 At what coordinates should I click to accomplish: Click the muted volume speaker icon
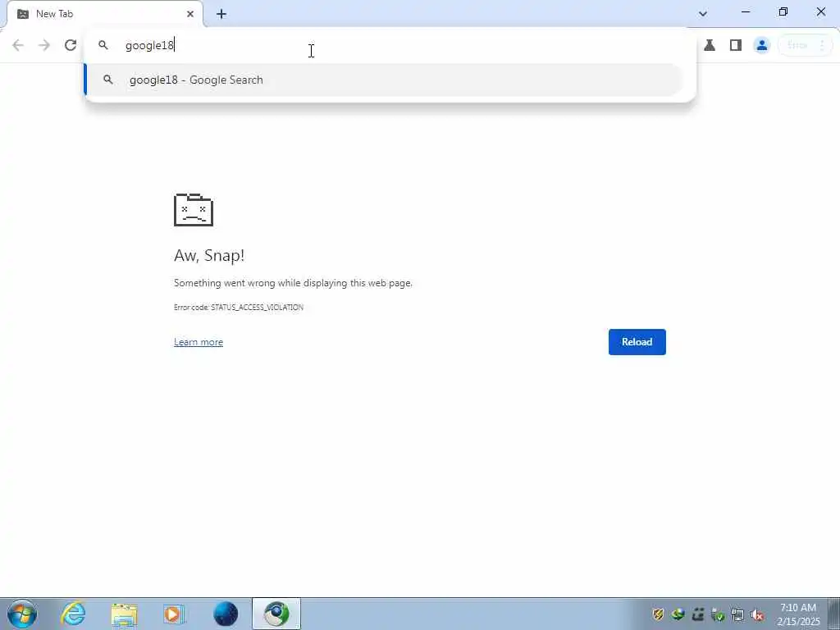point(757,614)
